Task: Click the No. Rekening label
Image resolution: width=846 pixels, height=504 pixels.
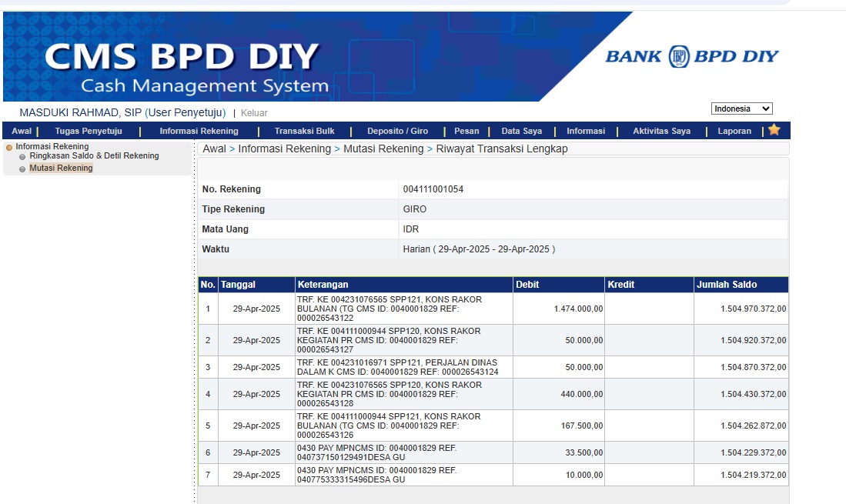Action: coord(232,189)
